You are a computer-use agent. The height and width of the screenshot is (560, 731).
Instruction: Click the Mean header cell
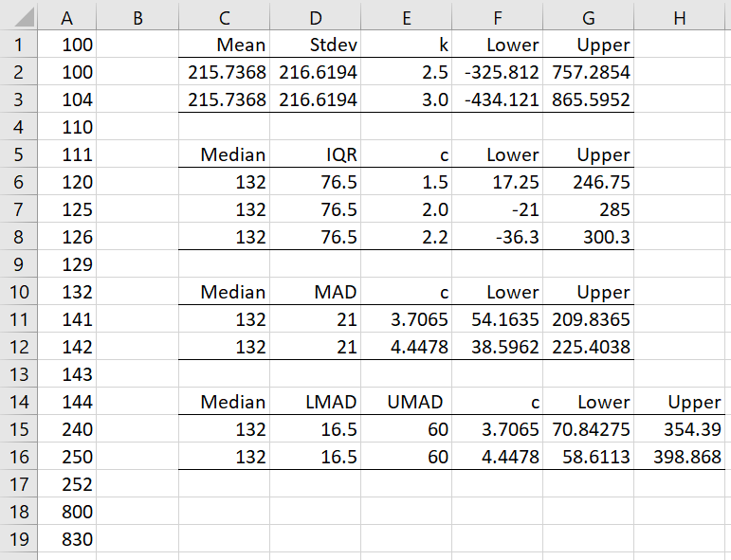(x=225, y=45)
